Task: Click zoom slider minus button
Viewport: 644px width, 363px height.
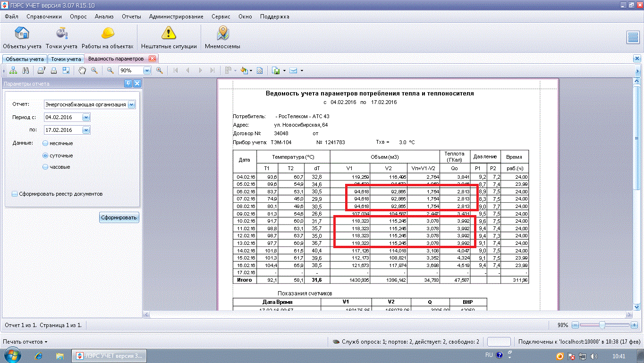Action: (575, 325)
